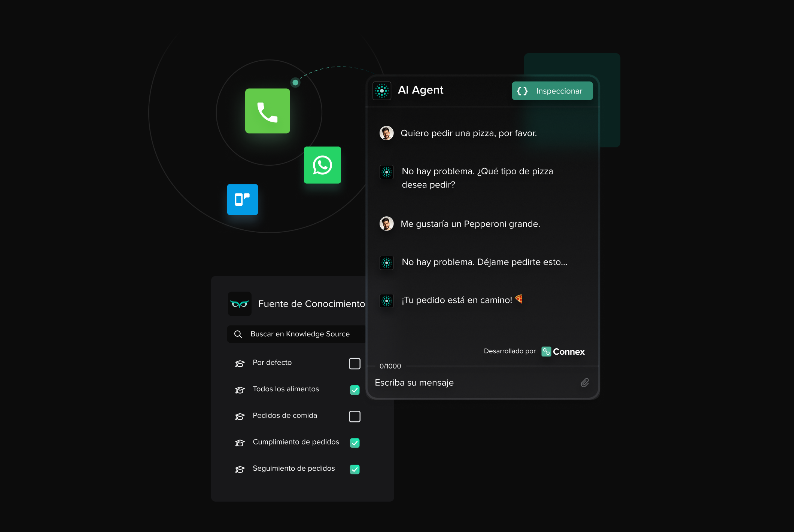The height and width of the screenshot is (532, 794).
Task: Click user avatar beside 'Quiero pedir una pizza'
Action: tap(386, 133)
